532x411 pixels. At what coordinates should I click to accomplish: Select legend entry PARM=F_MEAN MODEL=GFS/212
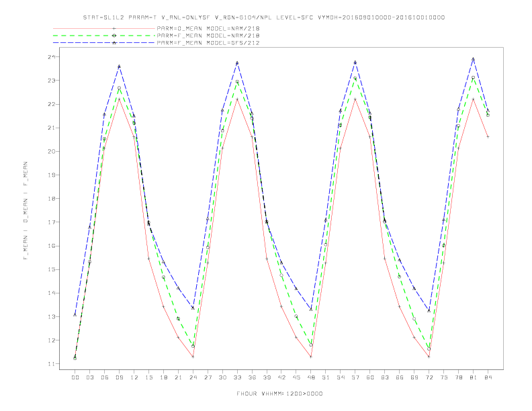click(x=208, y=43)
